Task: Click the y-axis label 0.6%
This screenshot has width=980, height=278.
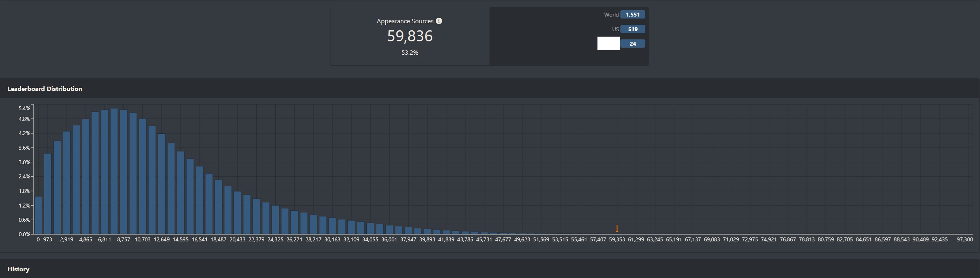Action: 24,220
